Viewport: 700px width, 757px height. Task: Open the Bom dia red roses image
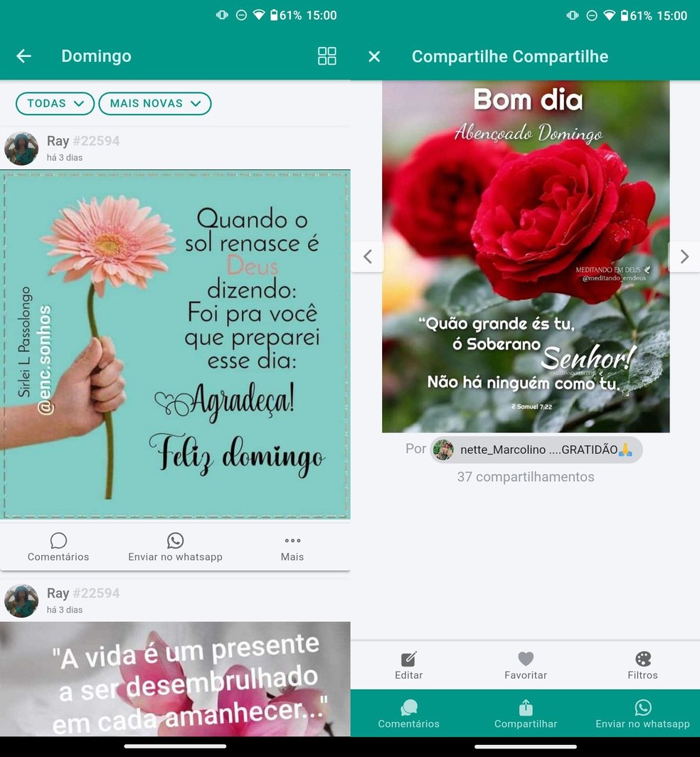pos(526,256)
